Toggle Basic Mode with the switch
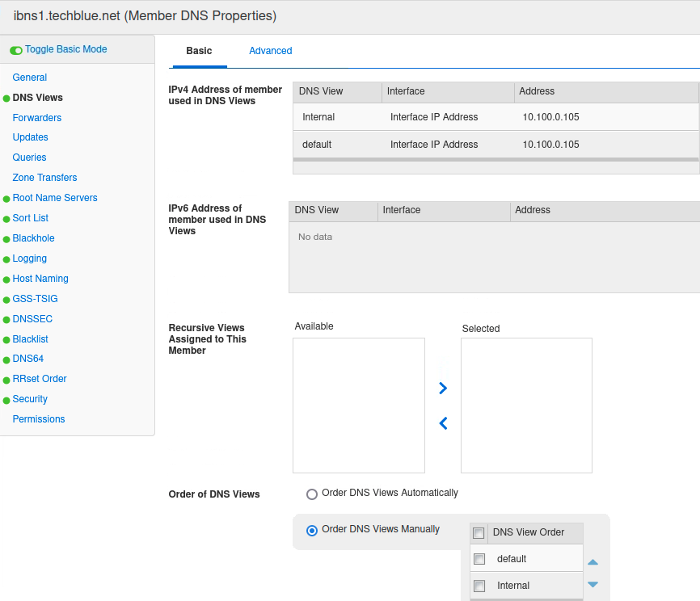This screenshot has height=601, width=700. pyautogui.click(x=16, y=49)
